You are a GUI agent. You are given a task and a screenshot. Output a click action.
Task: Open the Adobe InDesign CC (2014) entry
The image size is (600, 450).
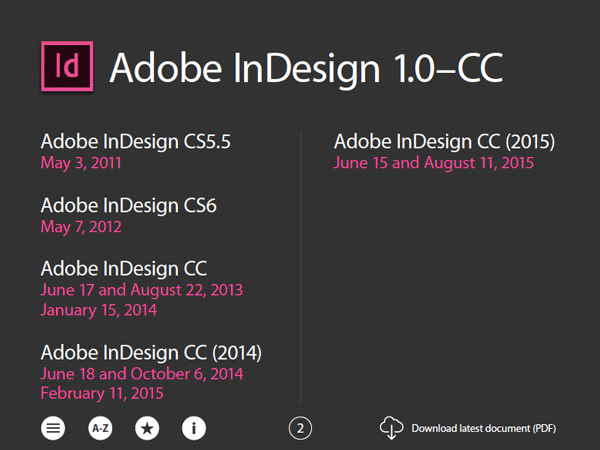click(152, 352)
